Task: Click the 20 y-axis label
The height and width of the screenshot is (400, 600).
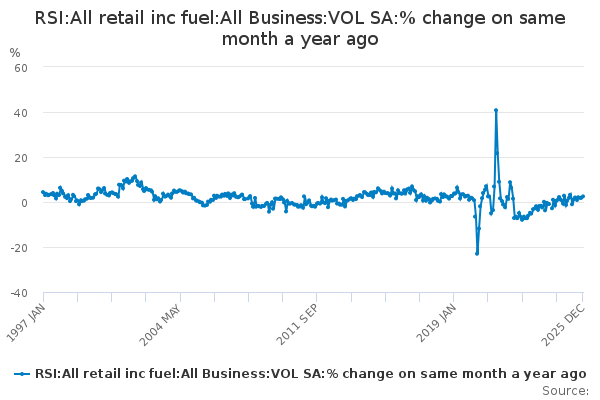Action: click(21, 158)
